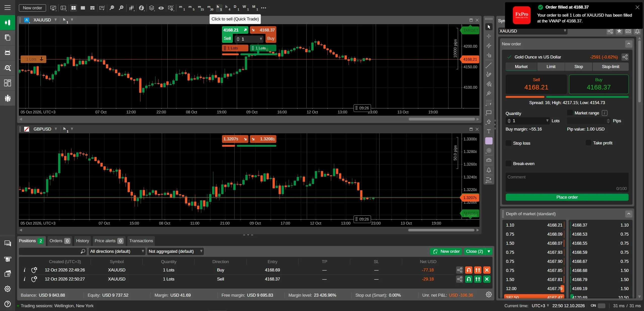Open the Not aggregated filter dropdown
Image resolution: width=644 pixels, height=311 pixels.
pyautogui.click(x=175, y=251)
